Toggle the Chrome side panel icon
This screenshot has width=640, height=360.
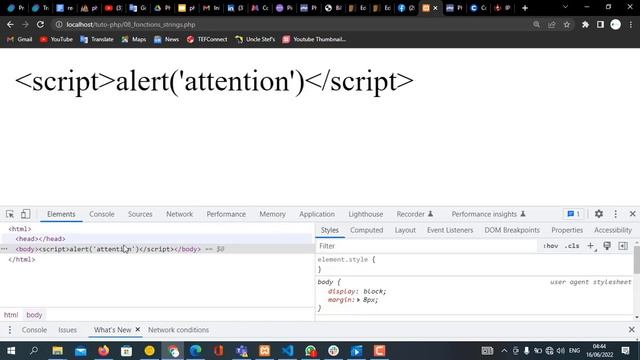600,24
